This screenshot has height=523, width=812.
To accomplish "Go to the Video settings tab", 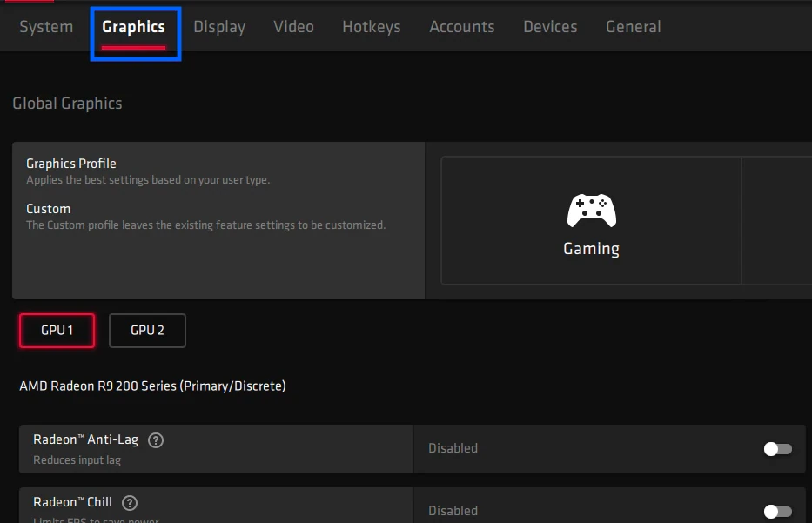I will [x=293, y=27].
